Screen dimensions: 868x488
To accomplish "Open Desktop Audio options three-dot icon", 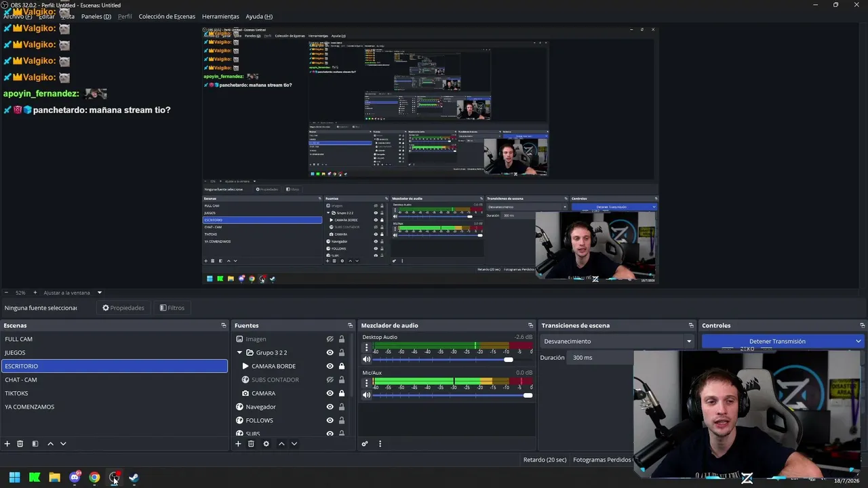I will [367, 347].
